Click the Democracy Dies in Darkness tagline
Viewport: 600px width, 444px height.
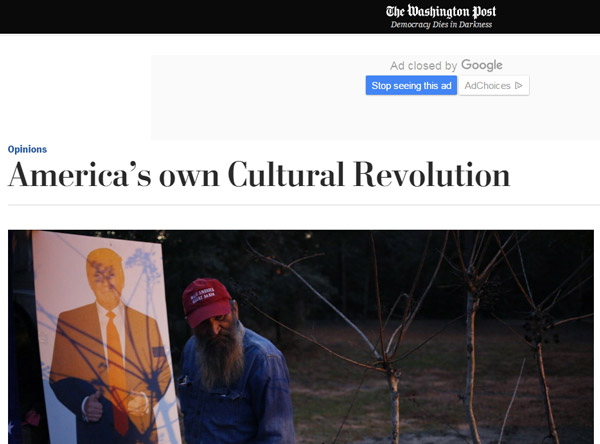click(441, 24)
